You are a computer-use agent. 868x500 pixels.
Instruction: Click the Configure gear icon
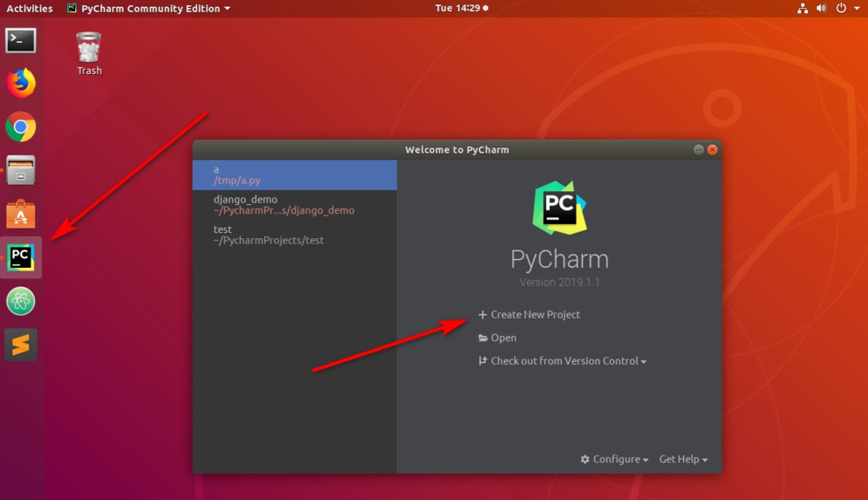click(584, 459)
